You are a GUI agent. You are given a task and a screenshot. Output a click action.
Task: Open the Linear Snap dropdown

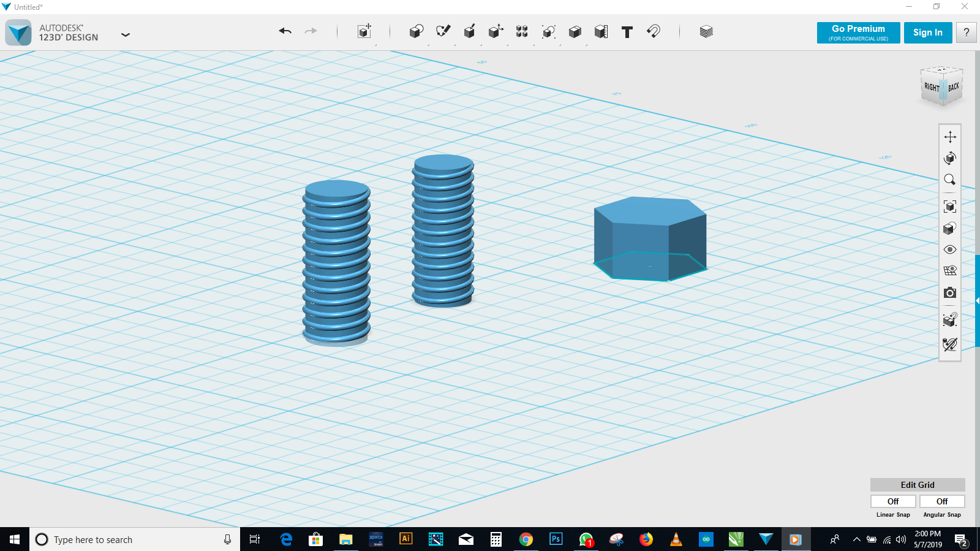click(893, 501)
